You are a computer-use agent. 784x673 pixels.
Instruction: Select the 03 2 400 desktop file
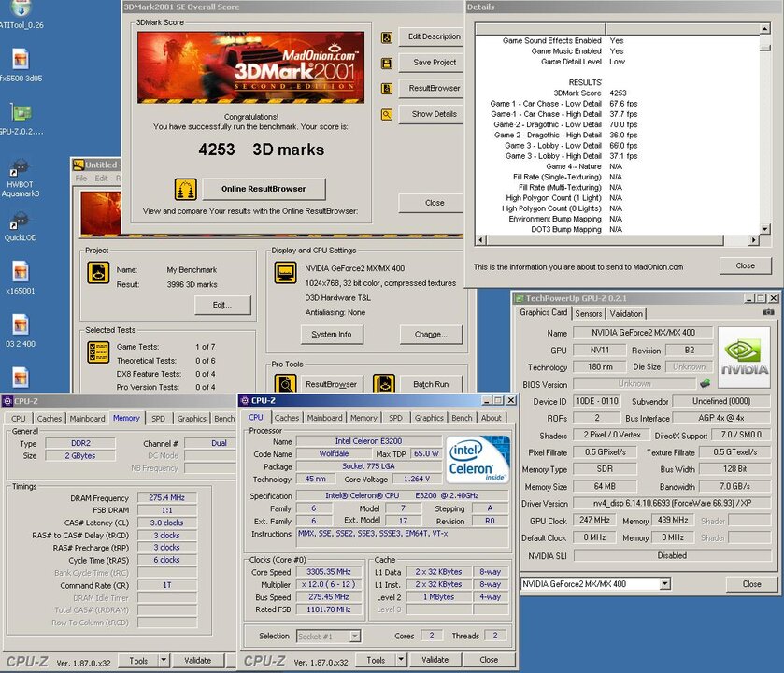click(x=21, y=331)
